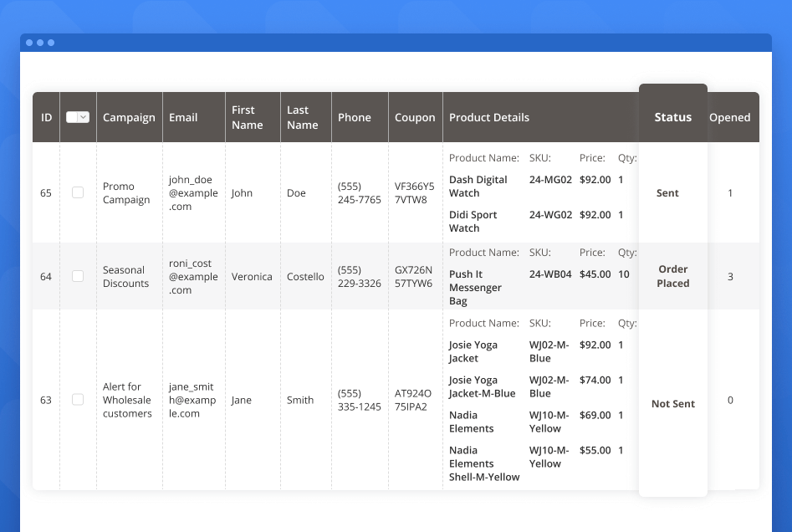Click the Opened column header

click(x=729, y=118)
